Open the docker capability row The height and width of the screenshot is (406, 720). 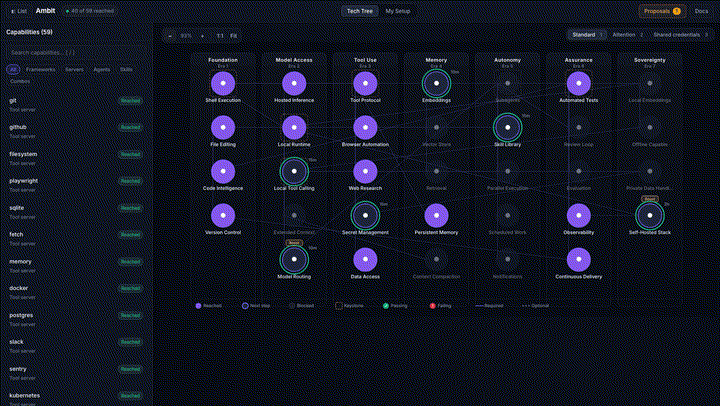pos(76,293)
